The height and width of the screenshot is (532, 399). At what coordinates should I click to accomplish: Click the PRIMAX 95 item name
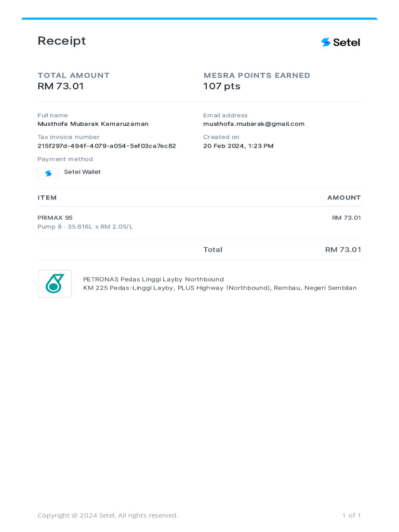click(x=55, y=218)
